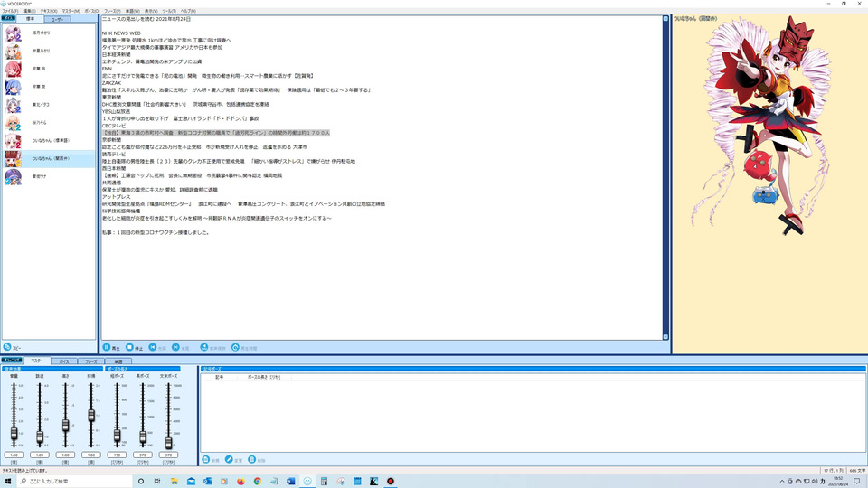868x488 pixels.
Task: Click the 音声保存 save audio icon
Action: 204,347
